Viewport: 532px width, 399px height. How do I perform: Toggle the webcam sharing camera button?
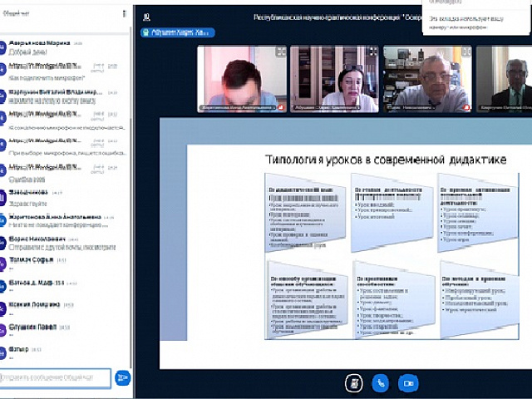coord(407,382)
